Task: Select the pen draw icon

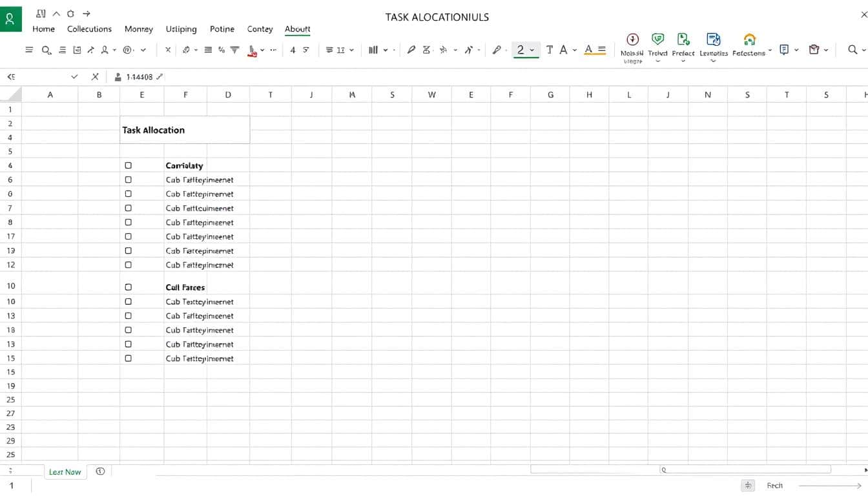Action: 411,50
